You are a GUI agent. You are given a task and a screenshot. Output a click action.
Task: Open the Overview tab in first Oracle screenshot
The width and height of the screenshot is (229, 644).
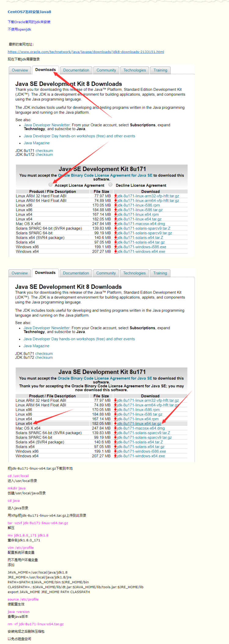tap(20, 70)
